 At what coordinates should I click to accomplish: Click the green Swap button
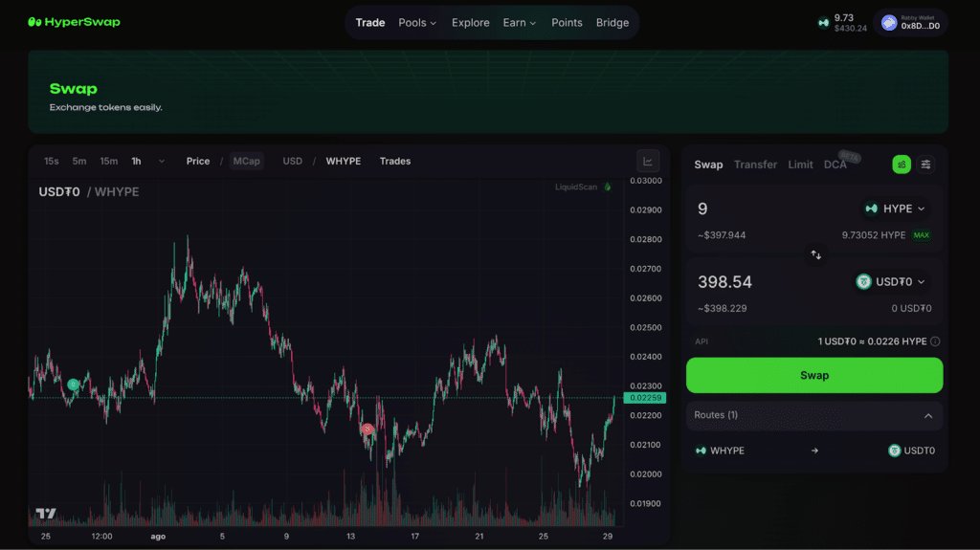pos(814,375)
